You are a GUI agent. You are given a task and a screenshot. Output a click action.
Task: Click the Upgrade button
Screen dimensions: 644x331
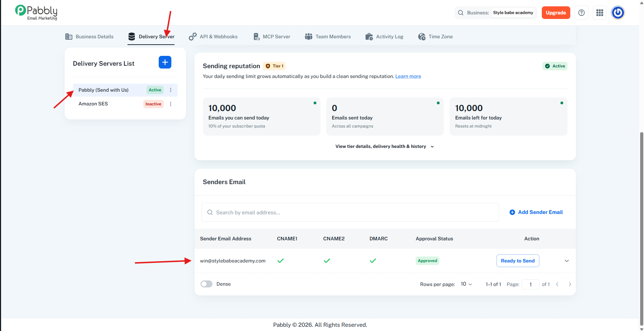(556, 13)
